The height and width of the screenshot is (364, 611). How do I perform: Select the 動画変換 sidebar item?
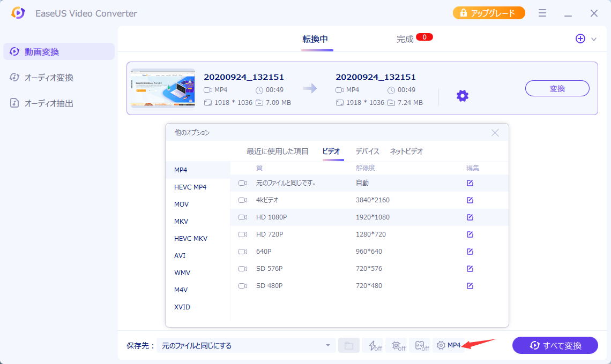(59, 51)
